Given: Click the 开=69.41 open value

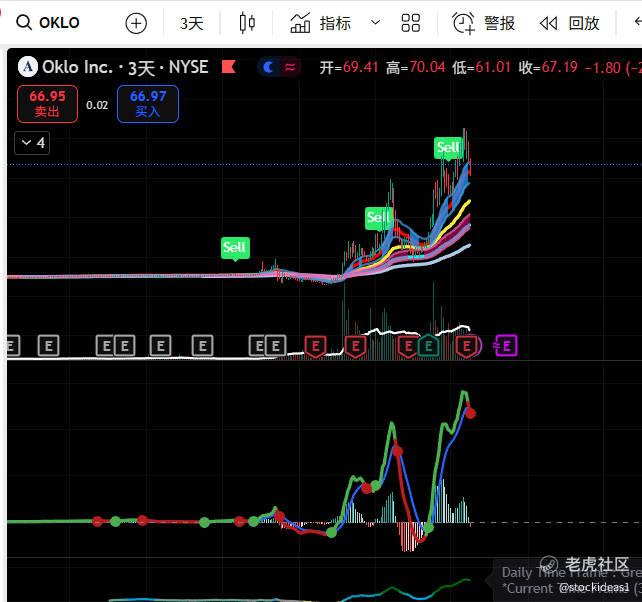Looking at the screenshot, I should [349, 67].
